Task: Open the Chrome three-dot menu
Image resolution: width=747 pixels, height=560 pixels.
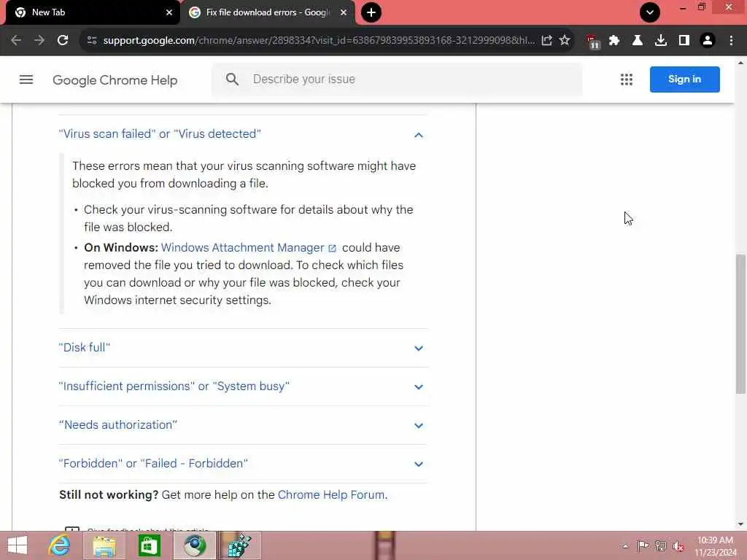Action: pyautogui.click(x=731, y=41)
